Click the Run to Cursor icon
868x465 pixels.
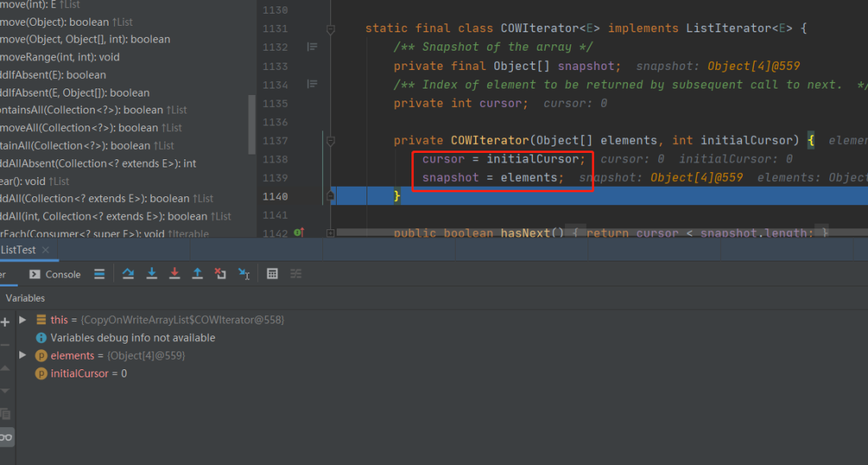tap(244, 274)
